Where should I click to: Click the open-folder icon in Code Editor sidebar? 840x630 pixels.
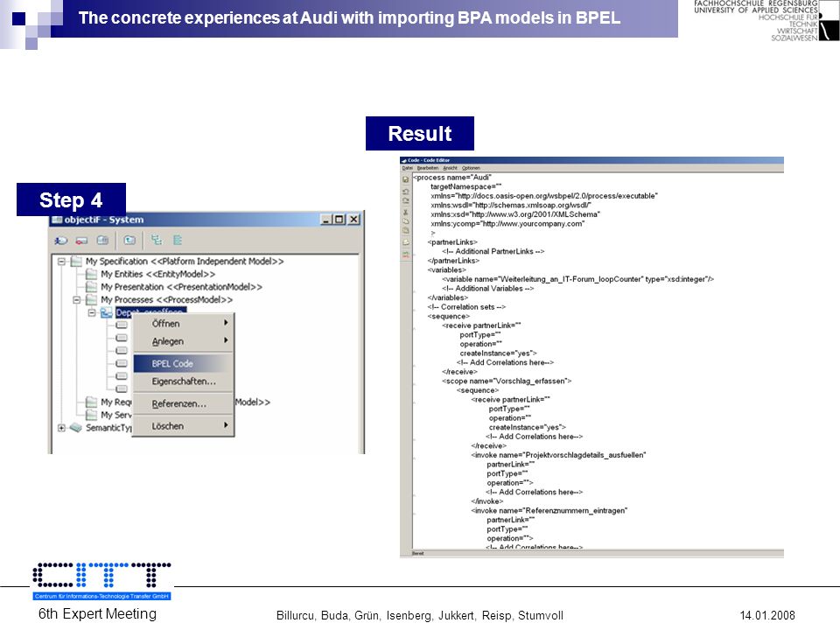(x=405, y=242)
